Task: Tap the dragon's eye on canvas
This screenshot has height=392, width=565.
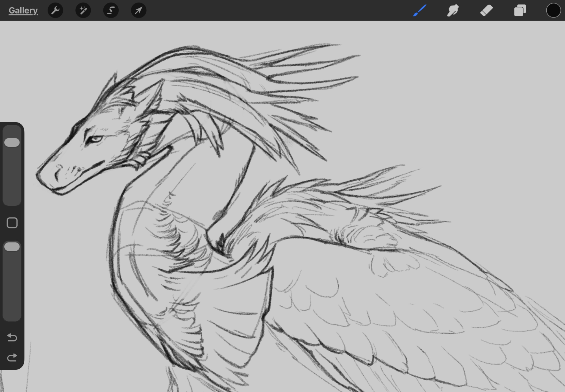Action: 95,139
